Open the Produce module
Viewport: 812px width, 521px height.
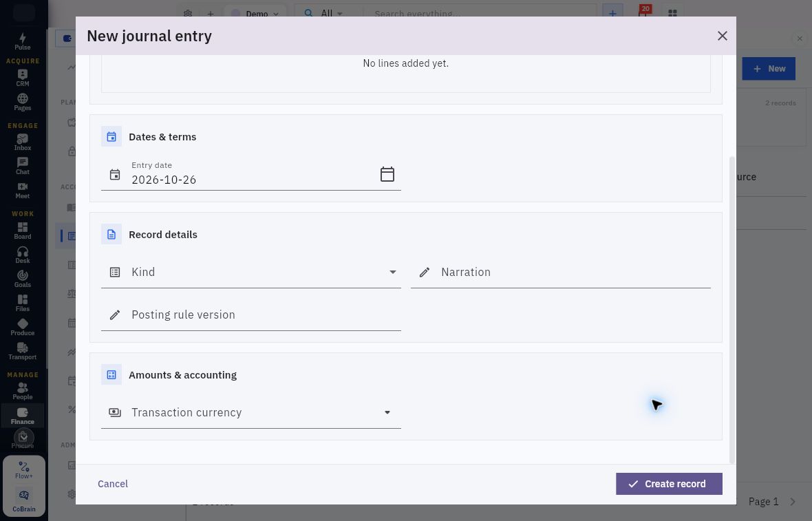pos(22,328)
